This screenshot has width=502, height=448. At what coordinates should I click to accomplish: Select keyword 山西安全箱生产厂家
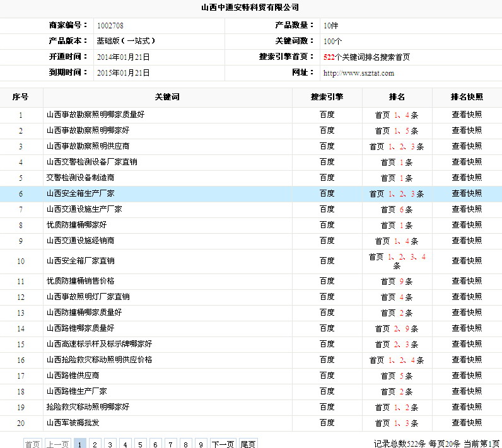(80, 193)
